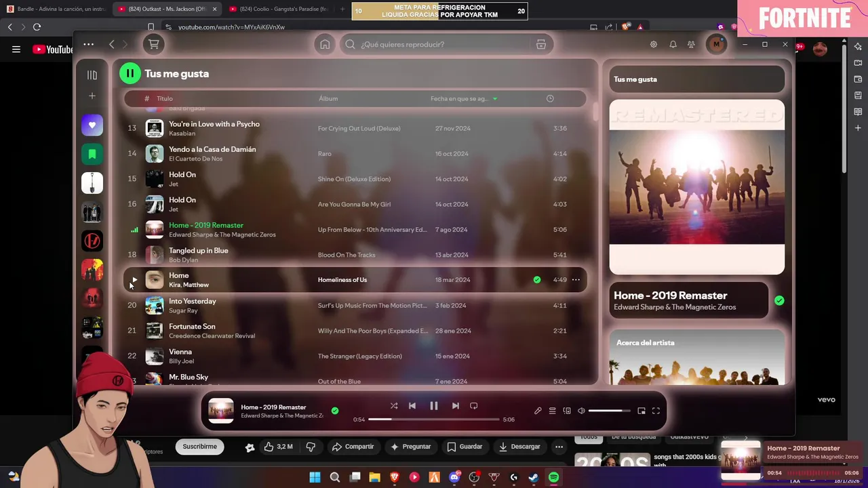
Task: Open the album Homeliness of Us
Action: tap(342, 280)
